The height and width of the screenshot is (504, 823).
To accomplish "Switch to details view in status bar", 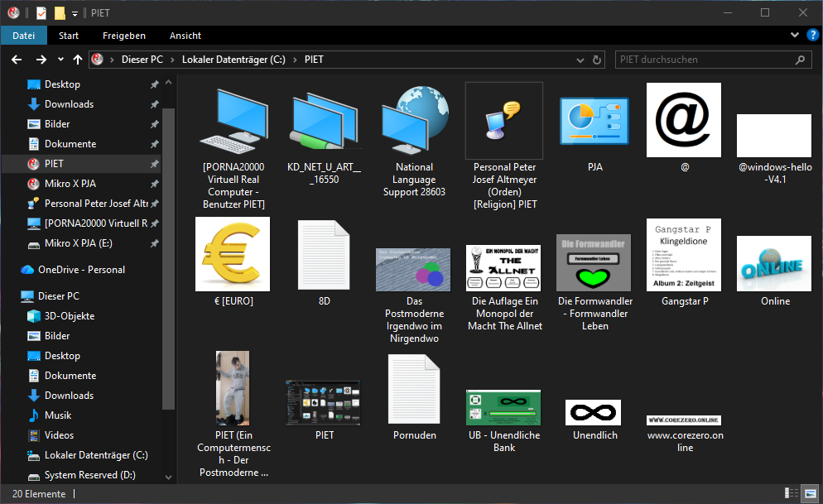I will [791, 493].
